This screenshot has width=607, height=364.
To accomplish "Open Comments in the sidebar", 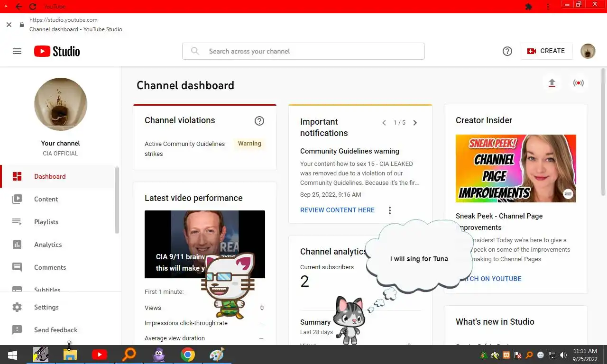I will pos(58,267).
